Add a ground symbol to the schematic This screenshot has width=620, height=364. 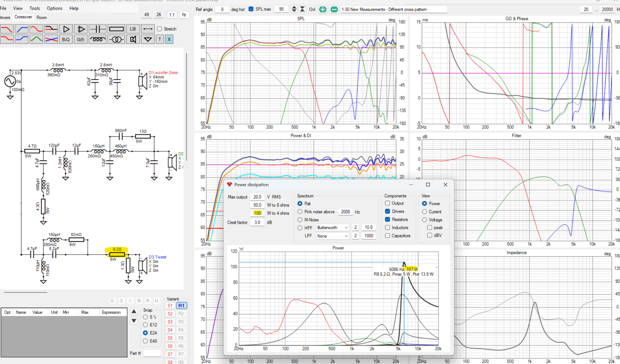tap(148, 39)
